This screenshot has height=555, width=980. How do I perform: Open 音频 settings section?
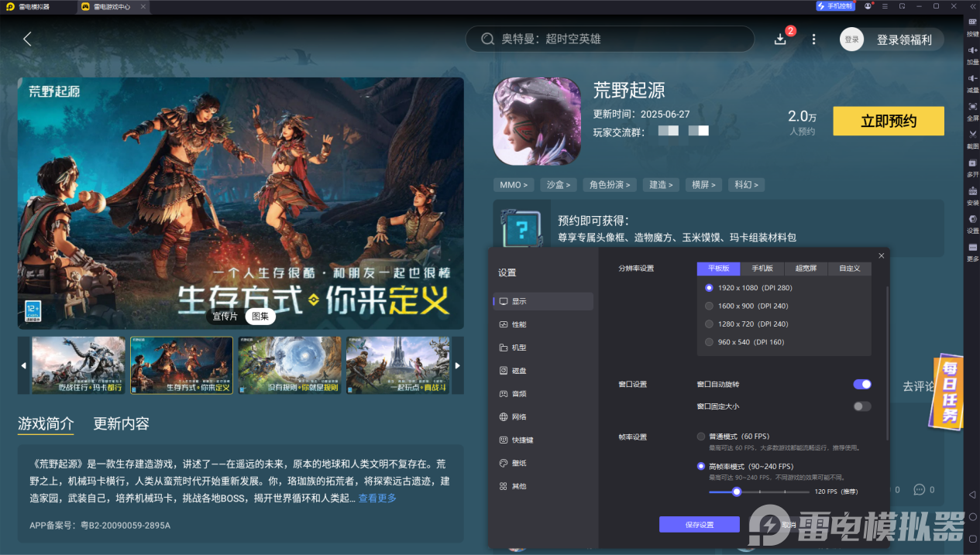pyautogui.click(x=543, y=394)
